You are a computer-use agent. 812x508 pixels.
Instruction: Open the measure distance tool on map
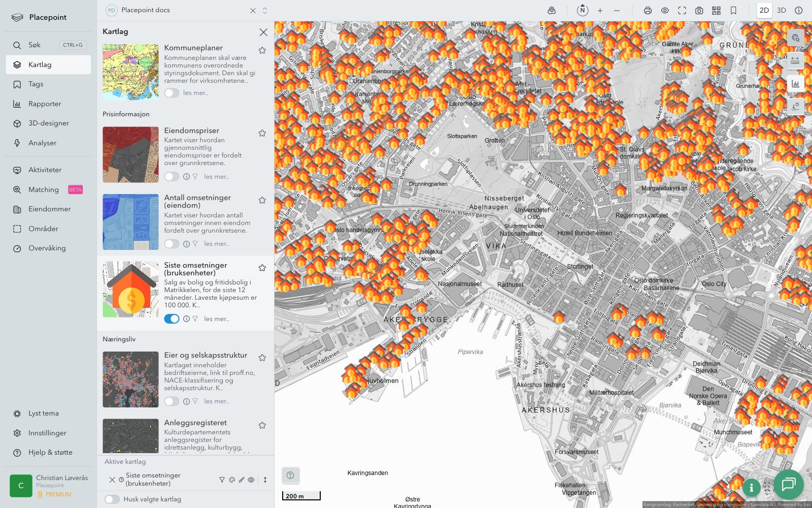795,61
